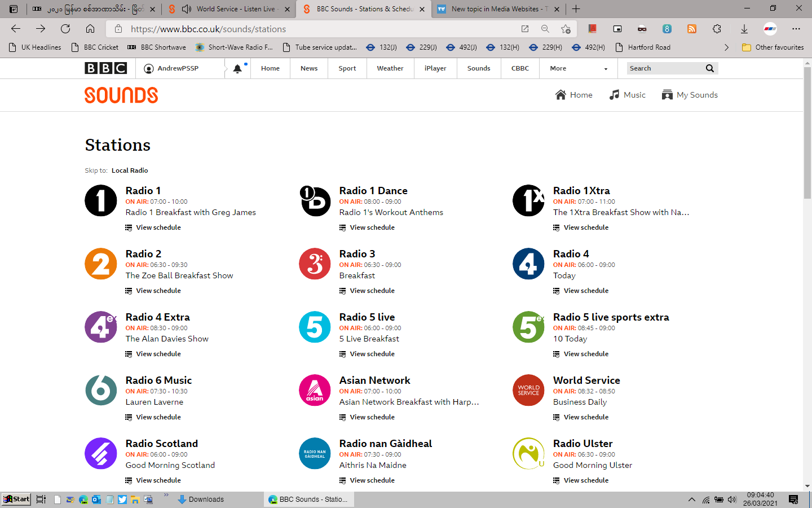
Task: View schedule for World Service
Action: point(581,417)
